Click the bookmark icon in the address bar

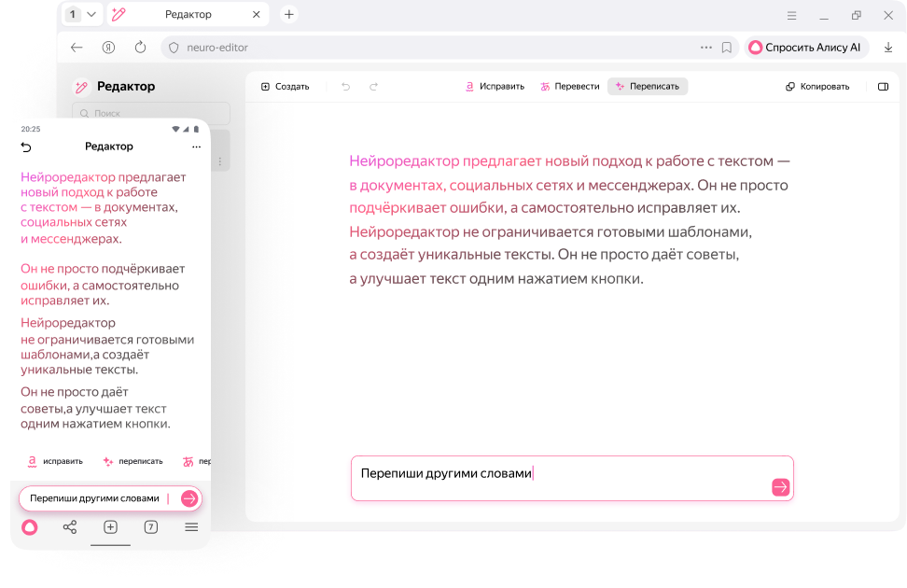click(727, 47)
